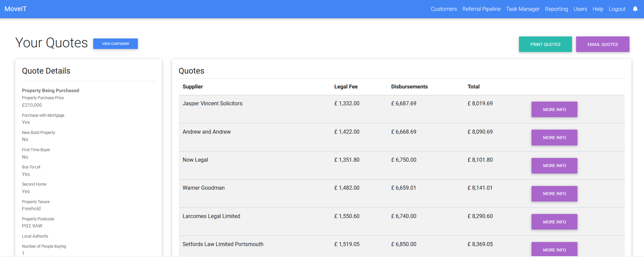
Task: Click the PO2 9AW postcode
Action: pyautogui.click(x=32, y=226)
